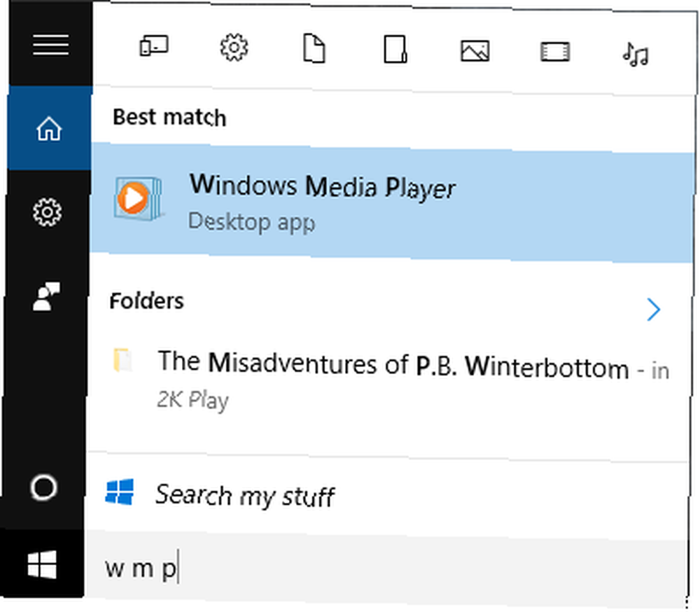Click the Cortana circle icon
The image size is (700, 612).
pyautogui.click(x=43, y=487)
